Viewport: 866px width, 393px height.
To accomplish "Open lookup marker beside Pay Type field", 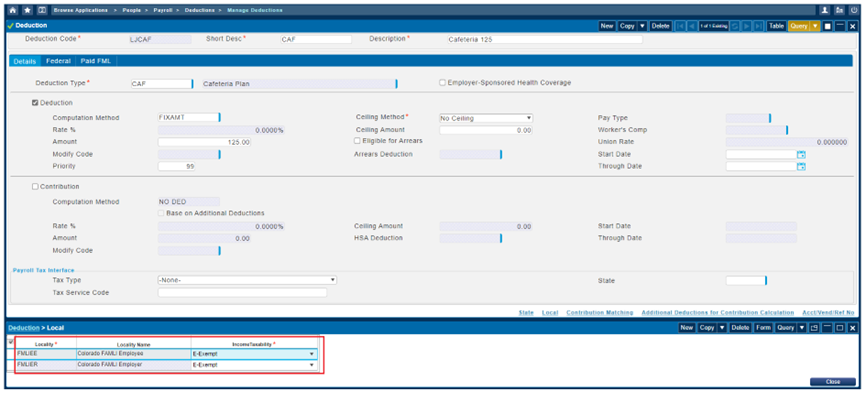I will pos(770,118).
